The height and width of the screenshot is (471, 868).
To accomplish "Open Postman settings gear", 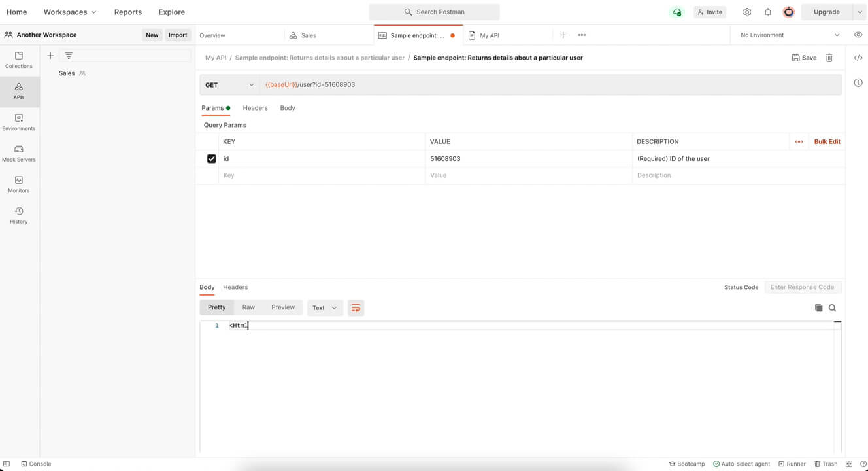I will pos(746,12).
